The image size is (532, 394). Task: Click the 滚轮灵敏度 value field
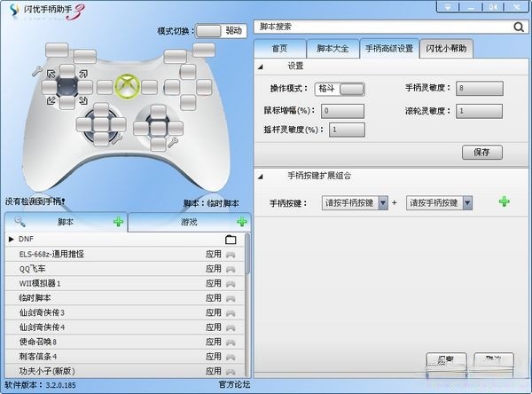click(x=479, y=111)
